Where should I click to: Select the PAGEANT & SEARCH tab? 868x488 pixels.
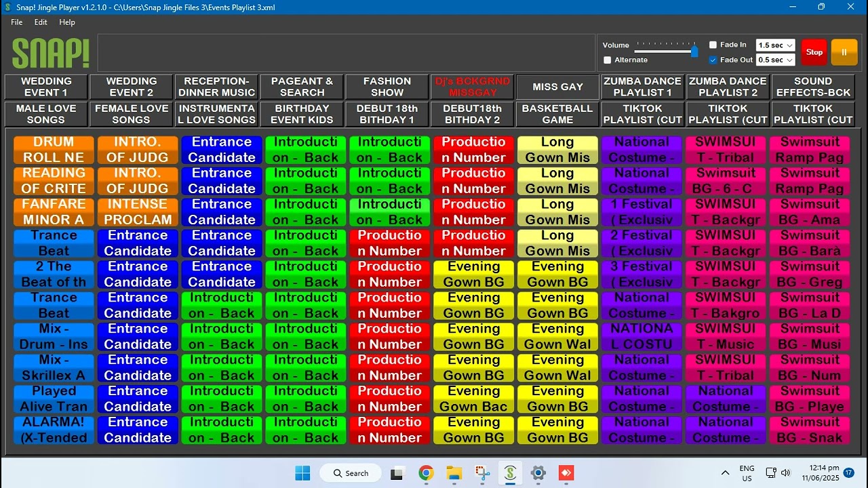(302, 87)
